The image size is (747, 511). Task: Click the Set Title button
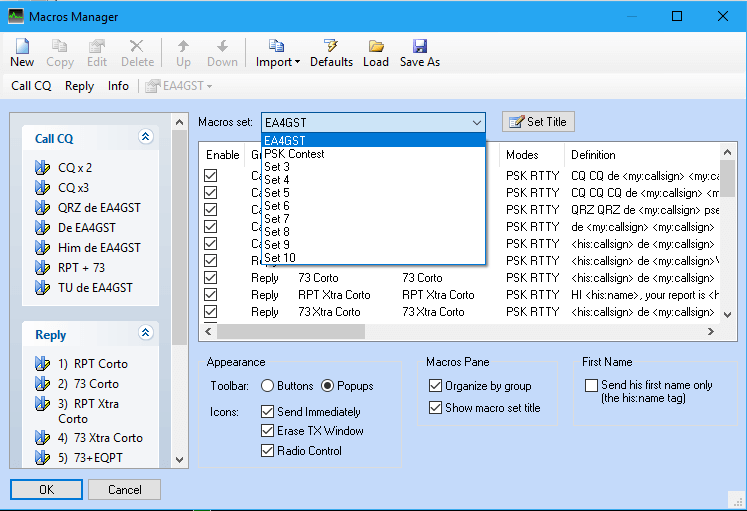[538, 122]
